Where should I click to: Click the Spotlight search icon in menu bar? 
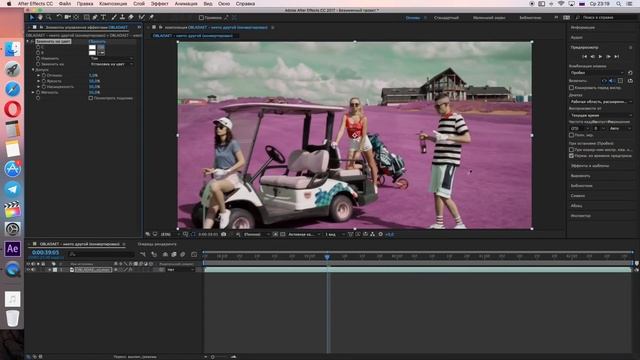pos(619,4)
